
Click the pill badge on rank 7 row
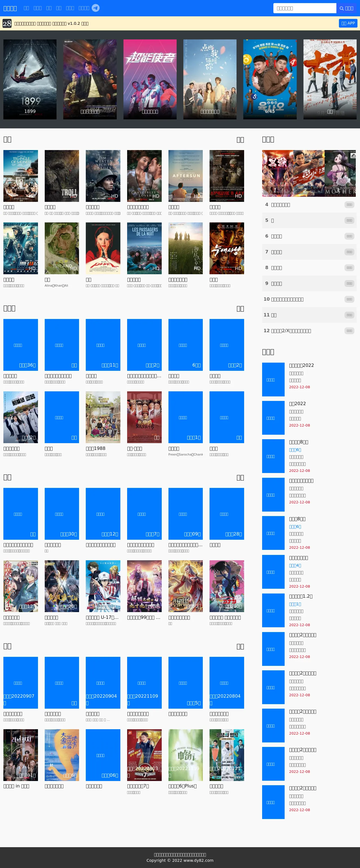coord(349,252)
